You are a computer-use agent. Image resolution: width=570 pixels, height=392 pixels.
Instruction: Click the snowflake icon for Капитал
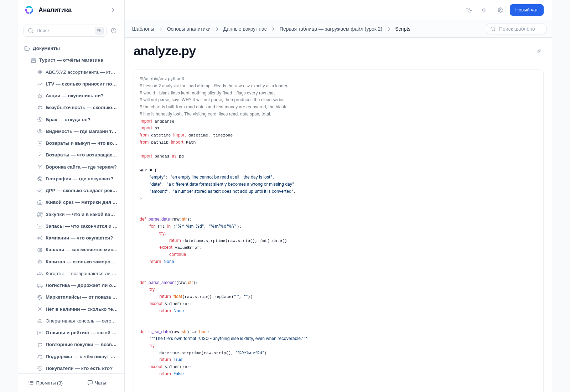point(40,262)
